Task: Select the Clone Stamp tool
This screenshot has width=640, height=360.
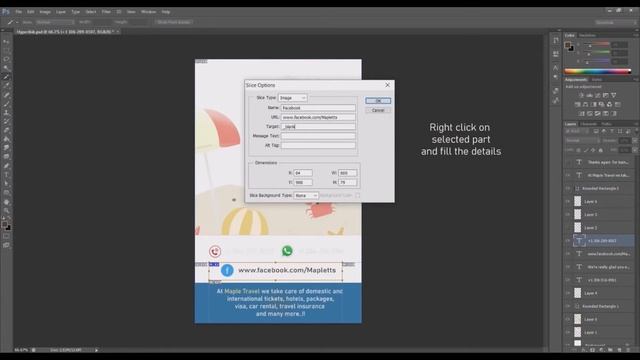Action: tap(6, 113)
